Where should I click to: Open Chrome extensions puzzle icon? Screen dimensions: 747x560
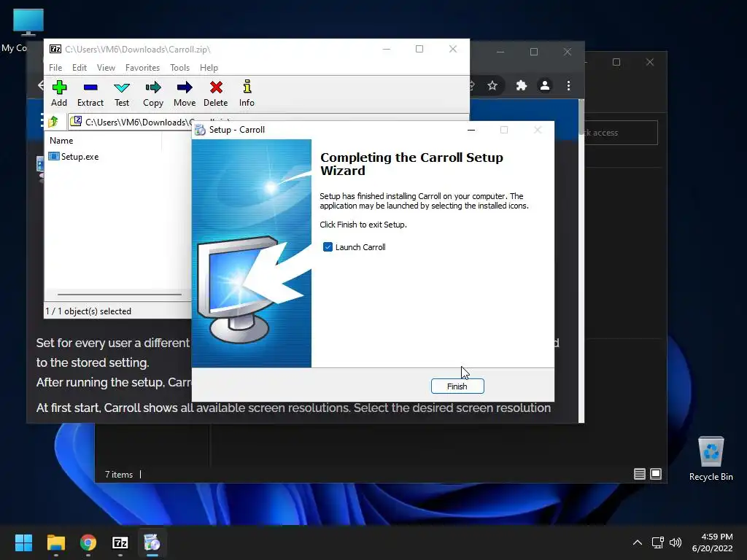pyautogui.click(x=521, y=86)
